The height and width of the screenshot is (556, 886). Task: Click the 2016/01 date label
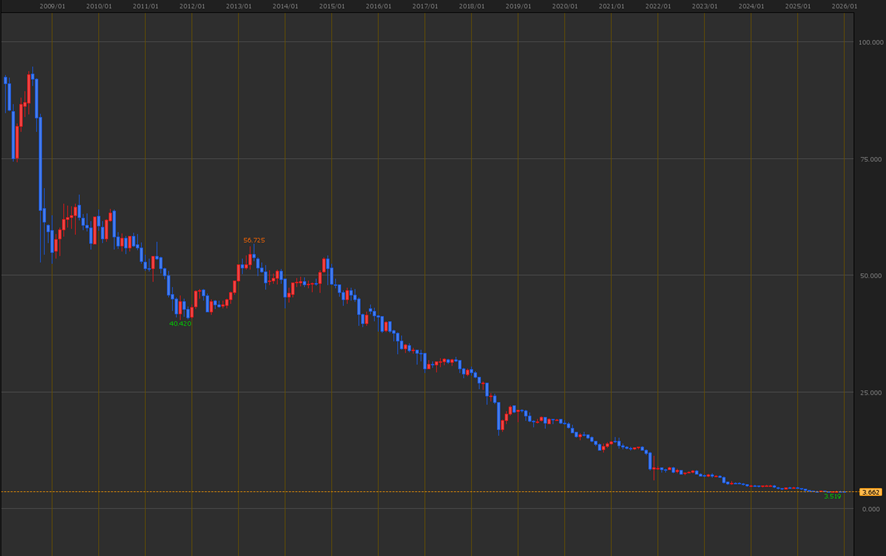[379, 6]
